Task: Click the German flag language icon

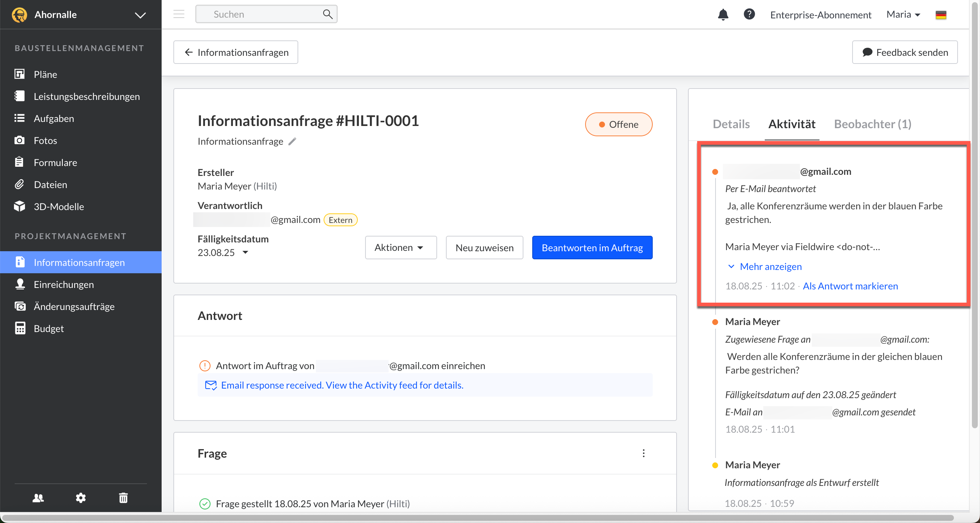Action: tap(941, 15)
